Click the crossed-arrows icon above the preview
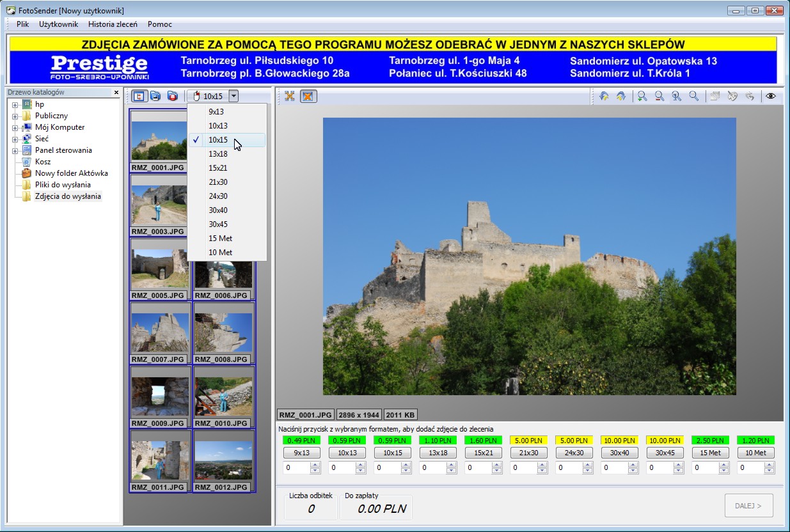The height and width of the screenshot is (532, 790). pos(290,96)
